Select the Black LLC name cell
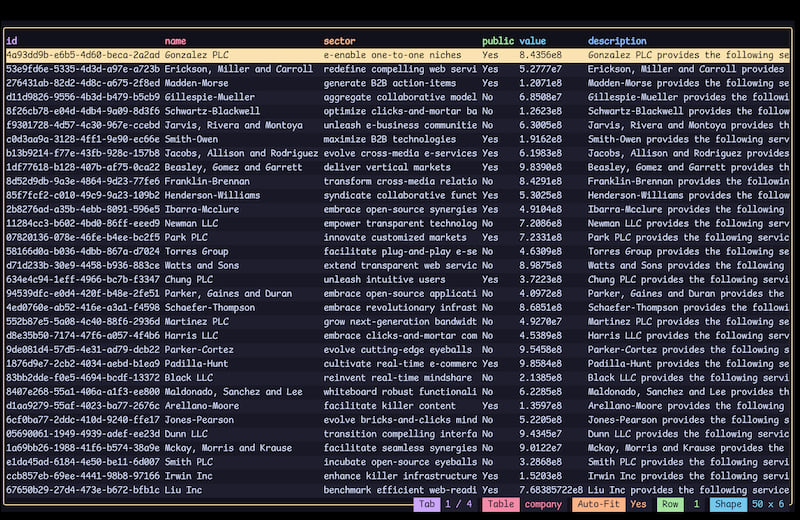This screenshot has width=800, height=520. [189, 378]
